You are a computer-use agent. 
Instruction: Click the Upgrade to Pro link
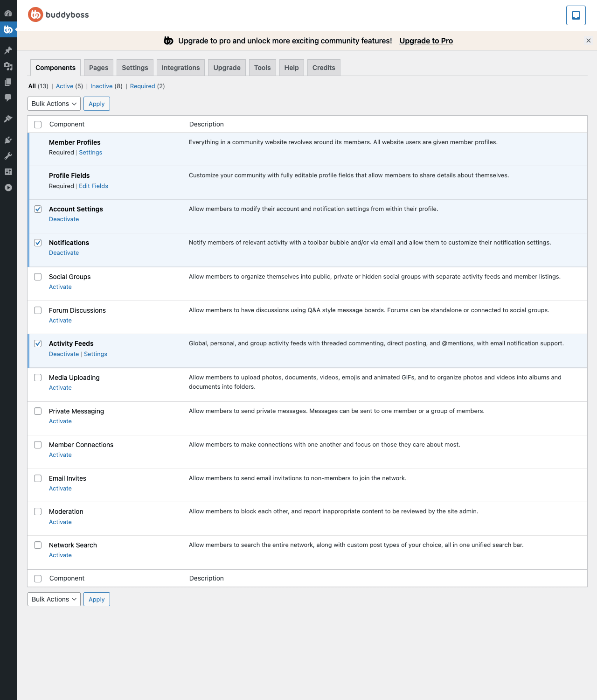[426, 41]
